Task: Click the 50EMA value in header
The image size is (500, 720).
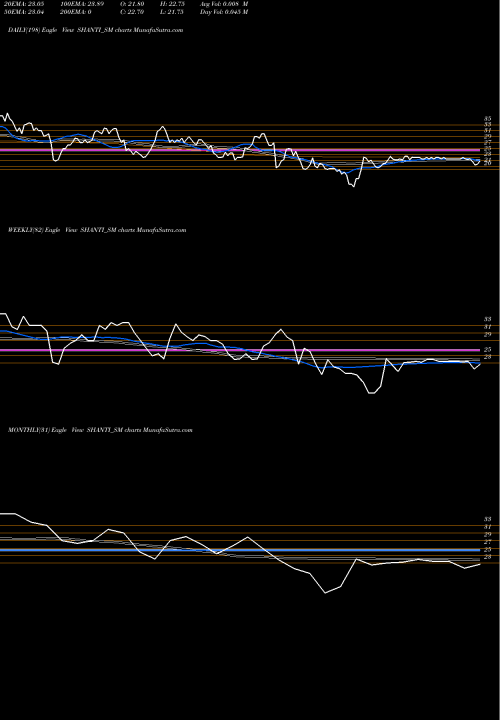Action: click(x=24, y=12)
